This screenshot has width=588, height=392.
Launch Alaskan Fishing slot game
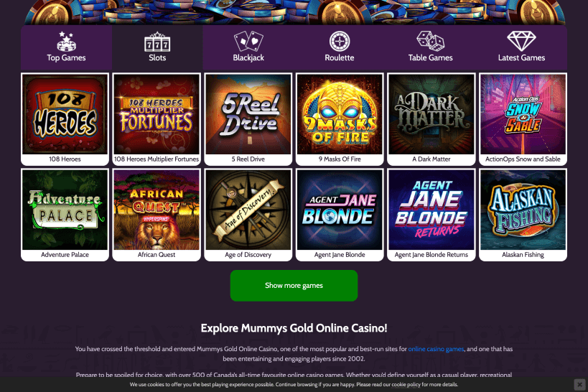tap(523, 215)
